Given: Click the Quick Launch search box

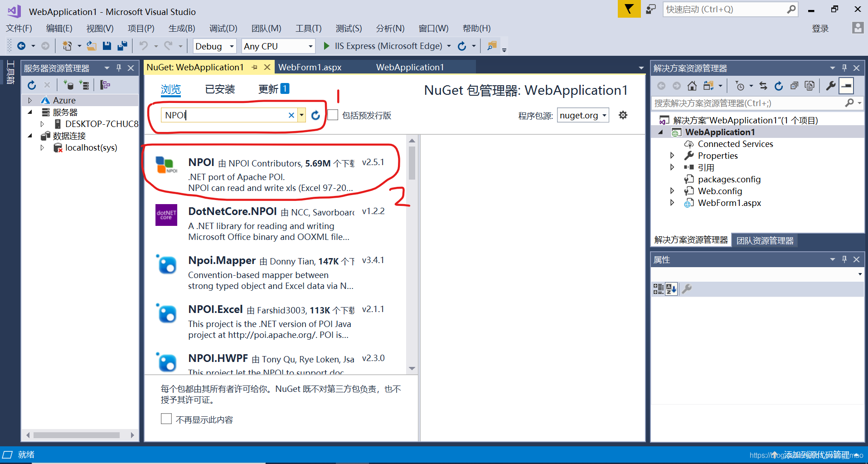Looking at the screenshot, I should 730,9.
